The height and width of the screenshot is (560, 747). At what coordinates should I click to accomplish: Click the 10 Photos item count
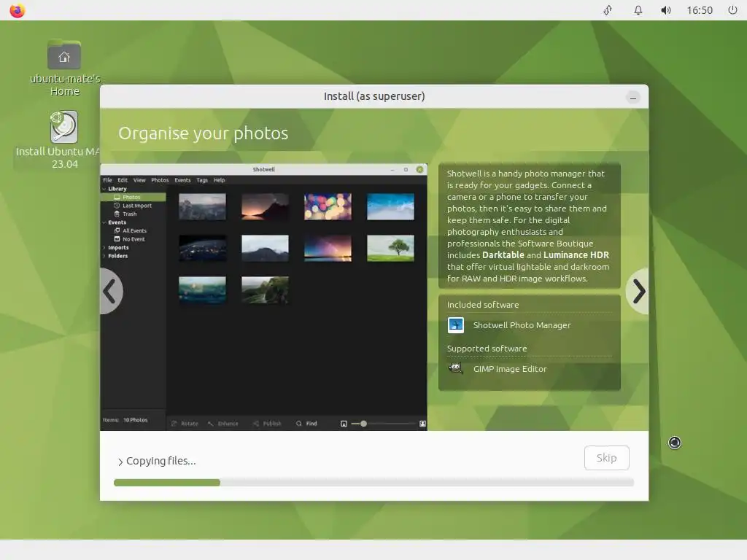click(135, 420)
